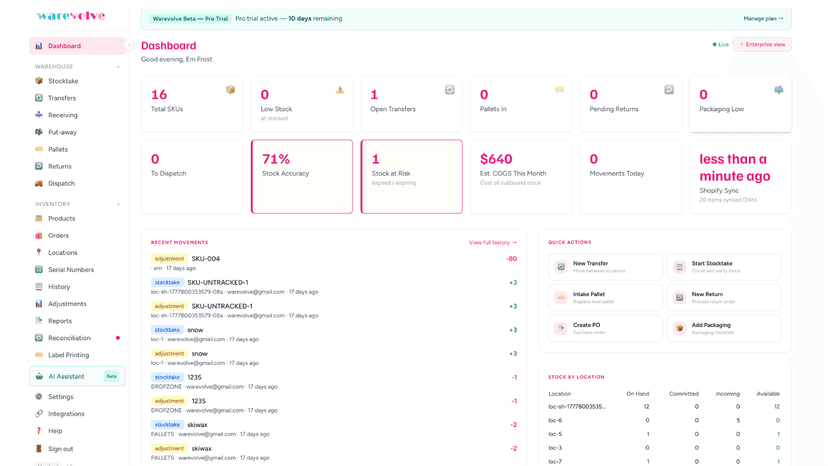Click the Help question mark icon
The image size is (828, 466).
pyautogui.click(x=39, y=431)
